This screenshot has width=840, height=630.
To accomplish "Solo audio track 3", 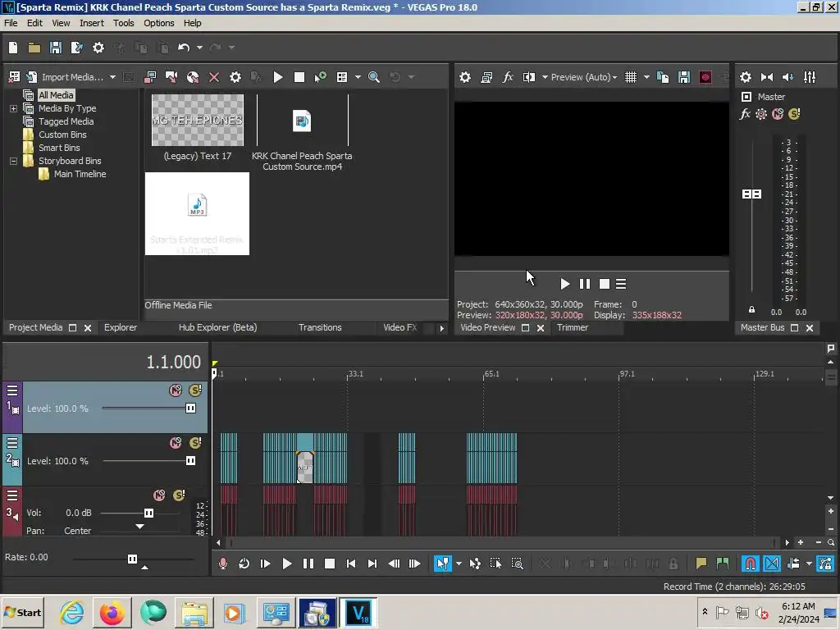I will coord(179,495).
